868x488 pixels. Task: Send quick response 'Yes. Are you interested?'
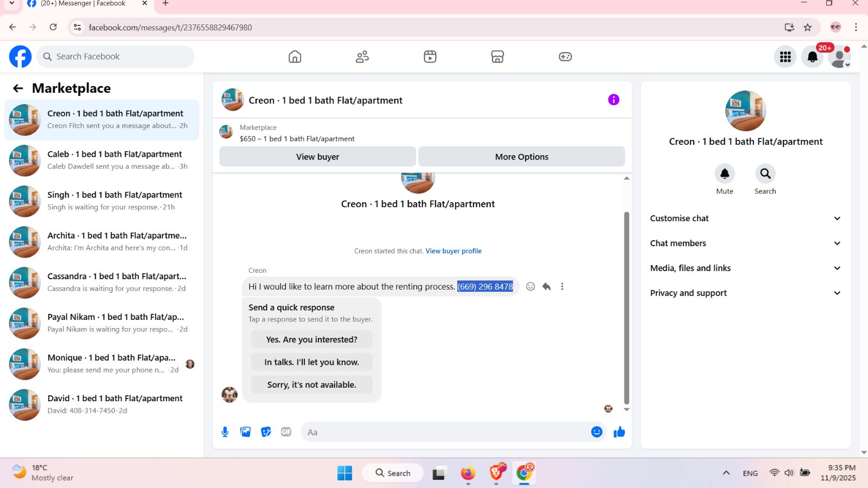[312, 339]
